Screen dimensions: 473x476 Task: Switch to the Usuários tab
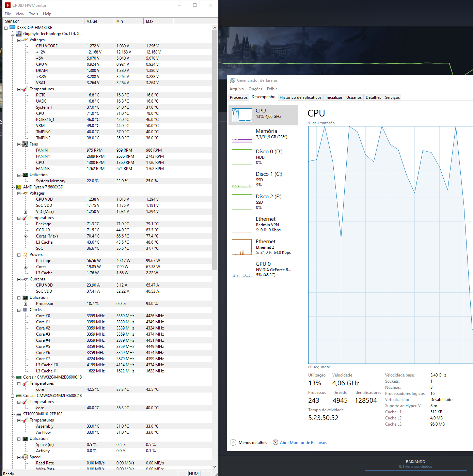(x=354, y=97)
